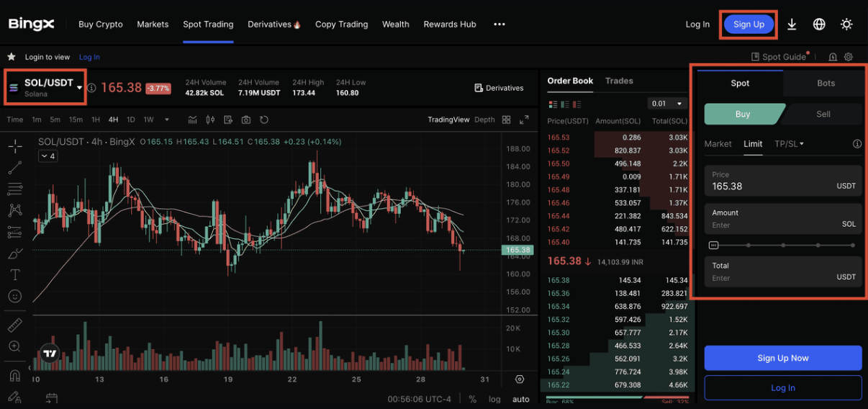Open the SOL/USDT pair dropdown
Viewport: 868px width, 409px height.
coord(46,87)
